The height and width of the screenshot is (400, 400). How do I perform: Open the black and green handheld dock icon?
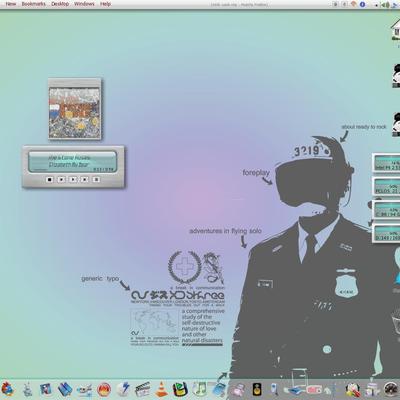coord(180,389)
